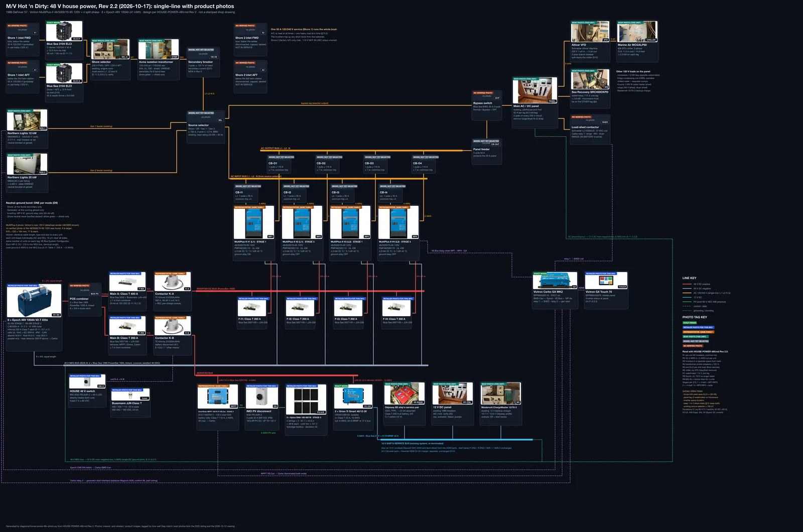The height and width of the screenshot is (532, 803).
Task: Click the Contactor K-B product image
Action: 173,326
